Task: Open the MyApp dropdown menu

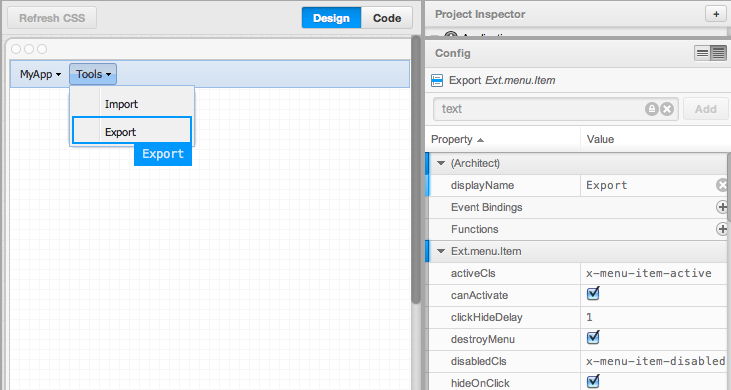Action: pyautogui.click(x=41, y=74)
